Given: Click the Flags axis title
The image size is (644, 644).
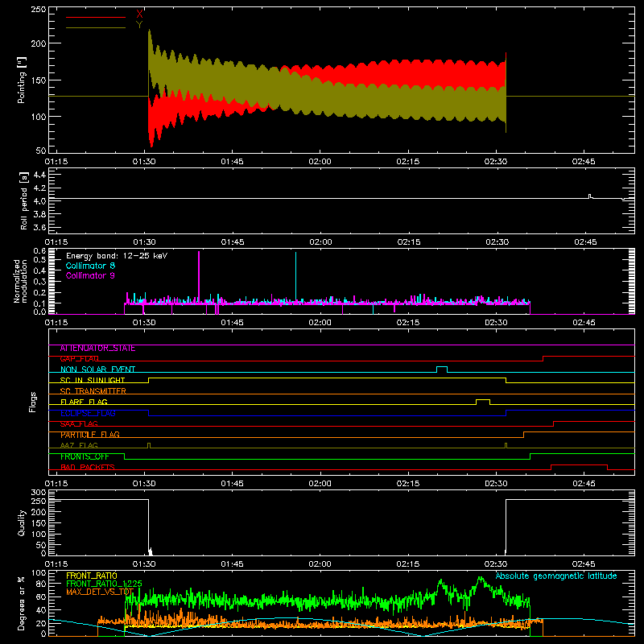Looking at the screenshot, I should [x=33, y=402].
